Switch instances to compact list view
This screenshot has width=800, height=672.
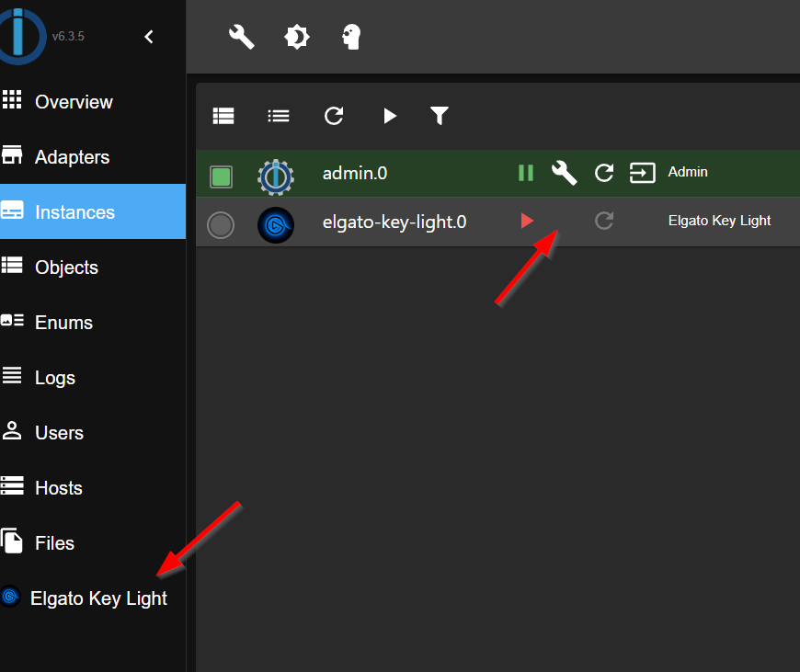279,116
